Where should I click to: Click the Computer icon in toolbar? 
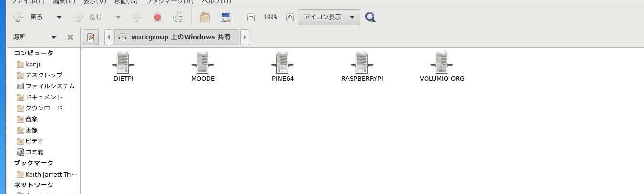[x=226, y=18]
